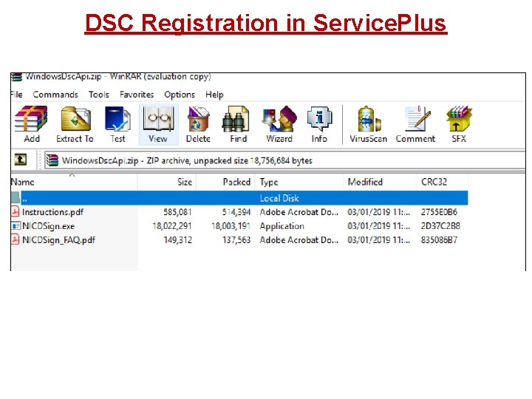The image size is (532, 399).
Task: Click the Add toolbar icon
Action: 32,124
